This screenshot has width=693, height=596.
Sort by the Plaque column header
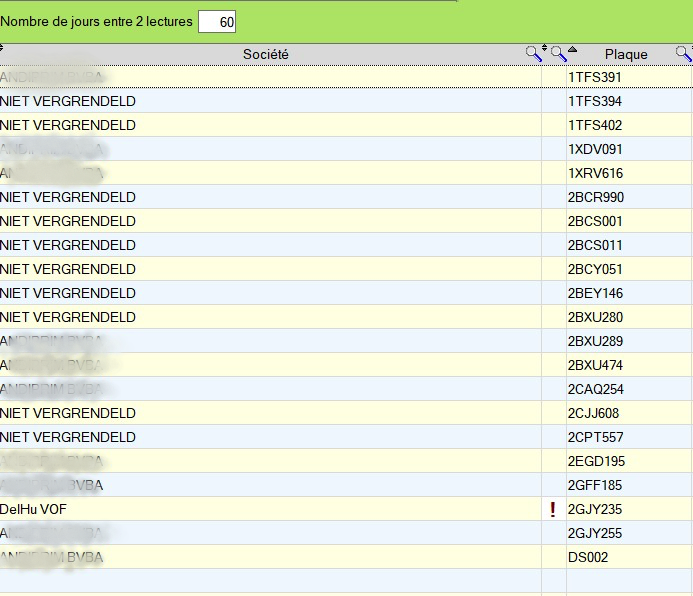click(x=626, y=54)
